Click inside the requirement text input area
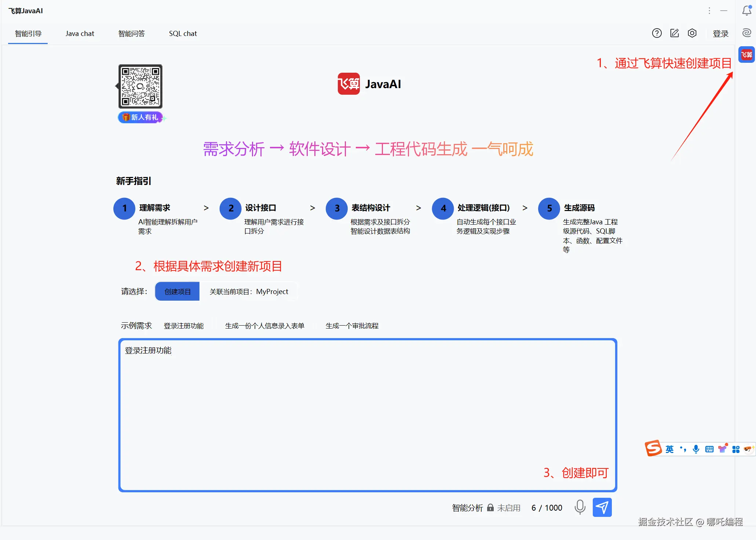This screenshot has height=540, width=756. pos(367,415)
